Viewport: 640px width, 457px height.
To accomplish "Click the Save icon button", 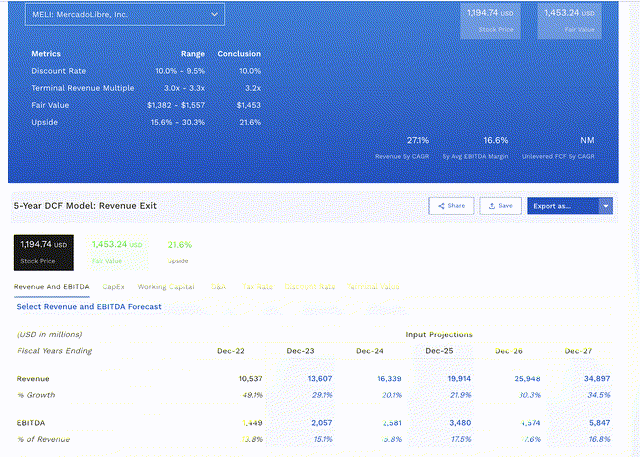I will click(x=500, y=205).
